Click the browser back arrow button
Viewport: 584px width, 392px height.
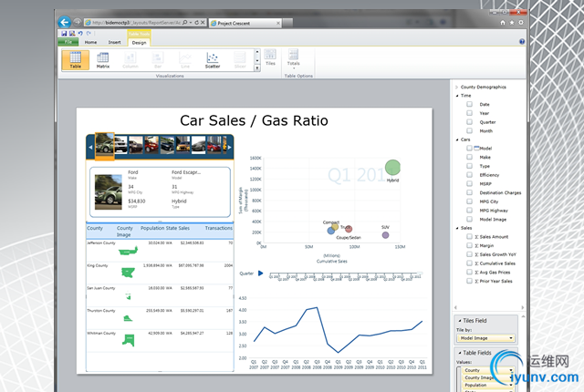point(65,22)
